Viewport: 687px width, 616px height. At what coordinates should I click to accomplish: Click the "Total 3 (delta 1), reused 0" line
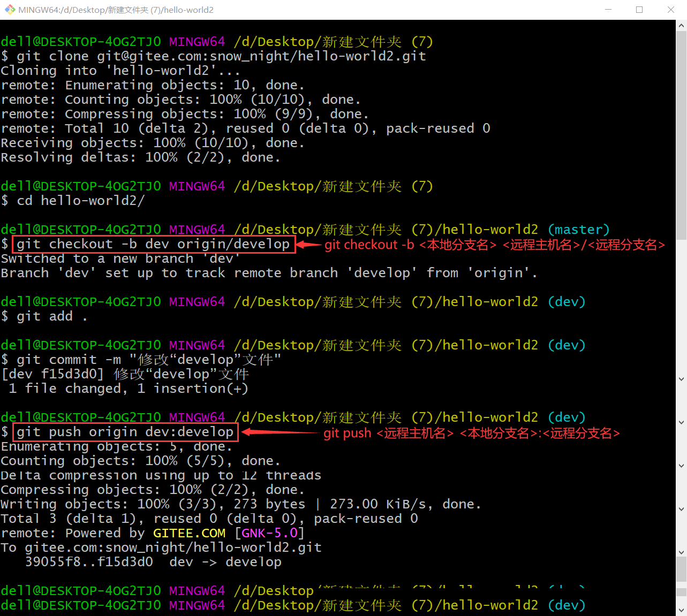(209, 519)
